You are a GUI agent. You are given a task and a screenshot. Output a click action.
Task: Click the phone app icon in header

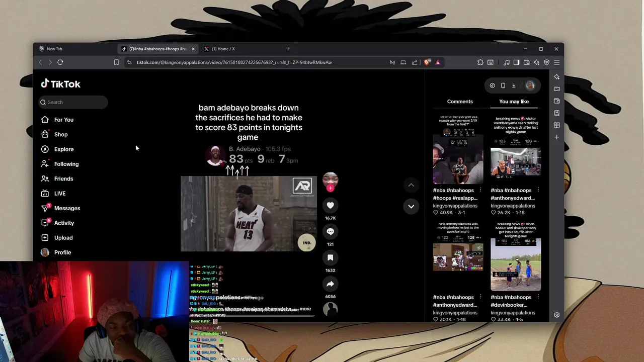503,85
